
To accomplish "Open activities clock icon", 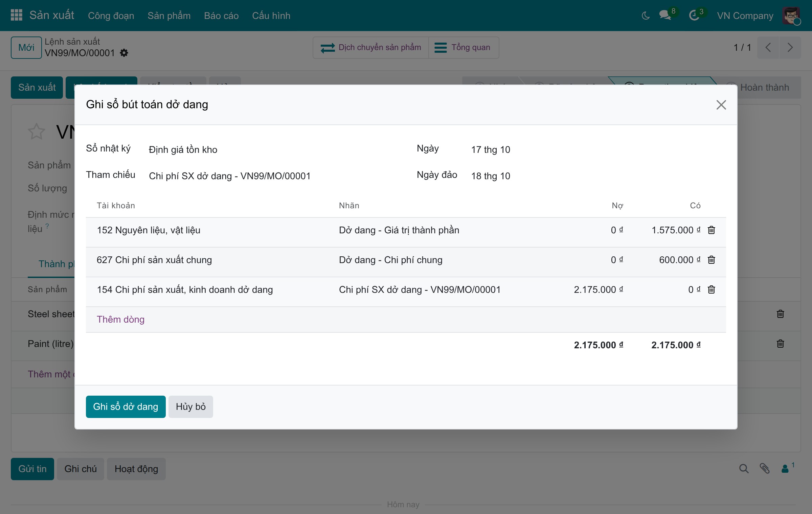I will [694, 15].
